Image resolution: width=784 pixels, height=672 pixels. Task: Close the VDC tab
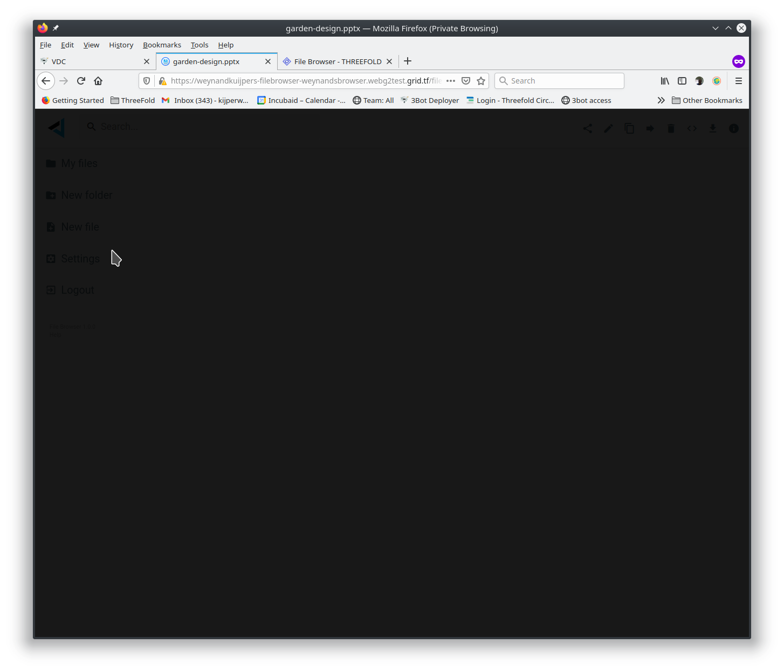click(147, 61)
